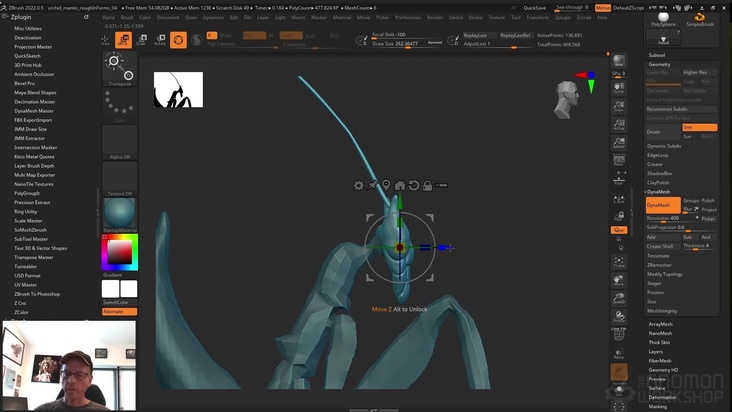732x412 pixels.
Task: Toggle the orange Qxyz rotation button
Action: (619, 230)
